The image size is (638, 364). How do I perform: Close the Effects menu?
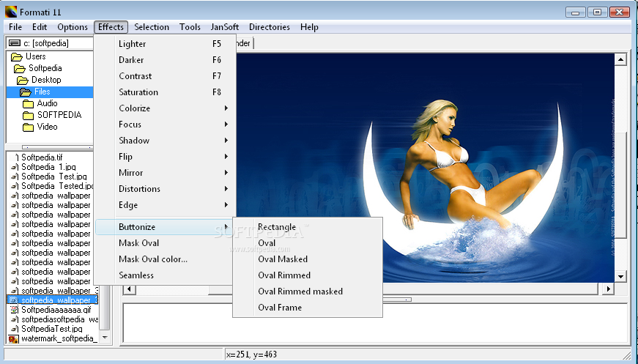111,27
